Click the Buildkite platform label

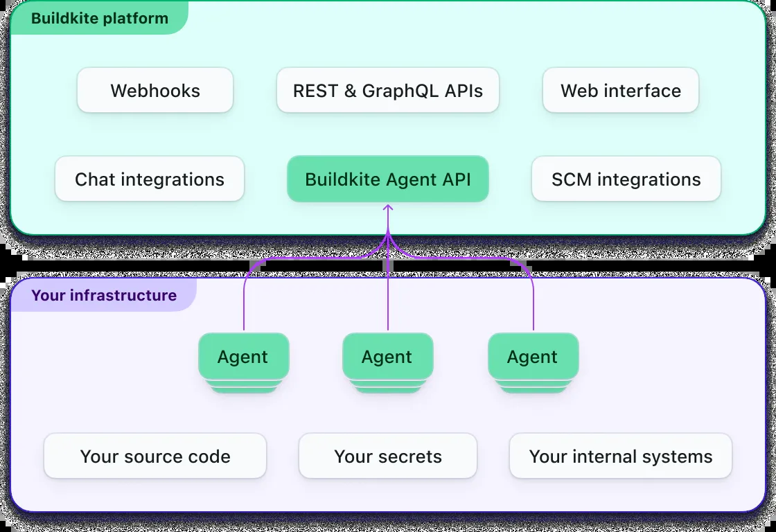(100, 18)
